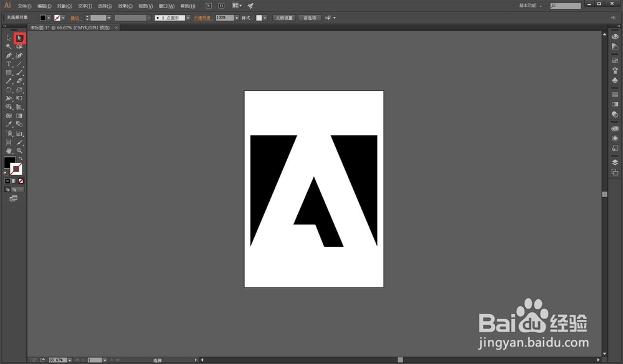
Task: Open the 窗口(W) menu
Action: coord(166,6)
